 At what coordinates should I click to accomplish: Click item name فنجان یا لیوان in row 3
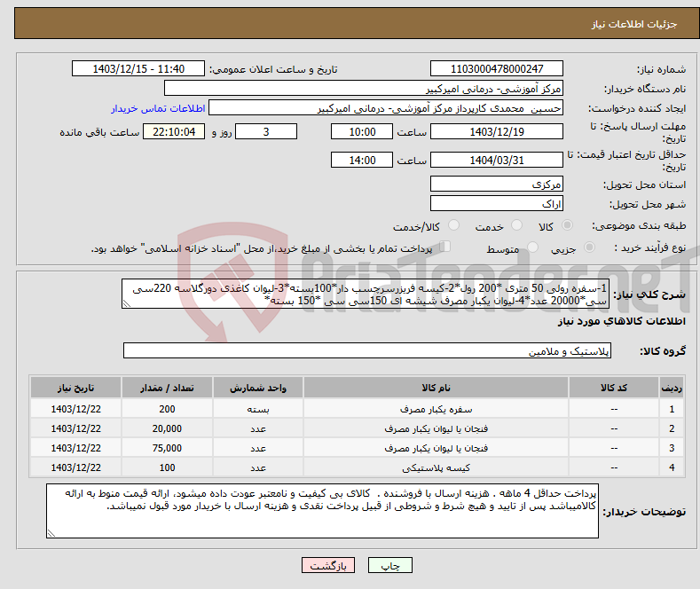click(436, 449)
